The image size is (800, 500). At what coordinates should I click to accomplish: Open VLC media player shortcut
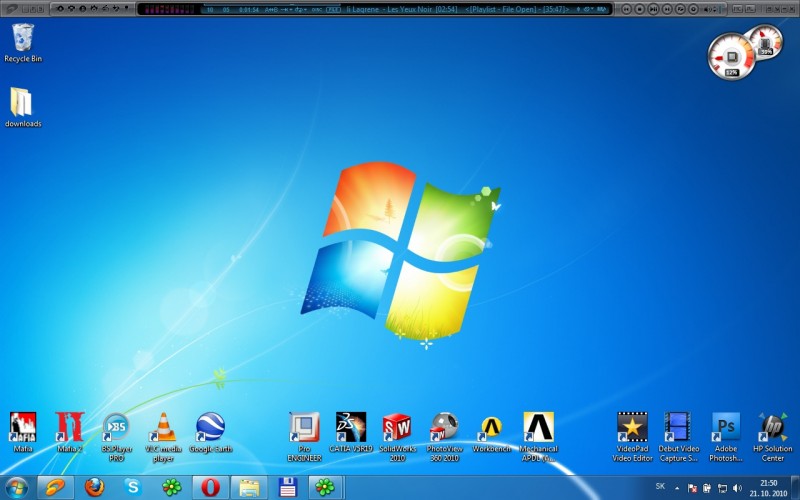point(163,427)
